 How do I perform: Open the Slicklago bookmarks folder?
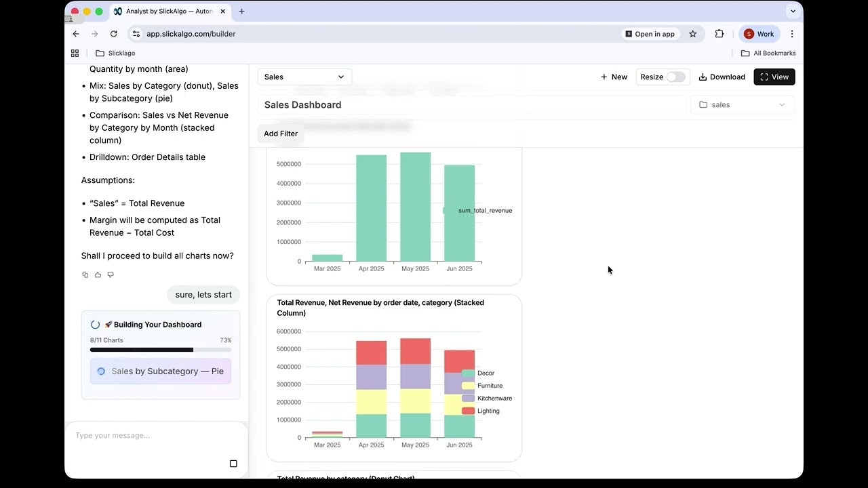(114, 53)
